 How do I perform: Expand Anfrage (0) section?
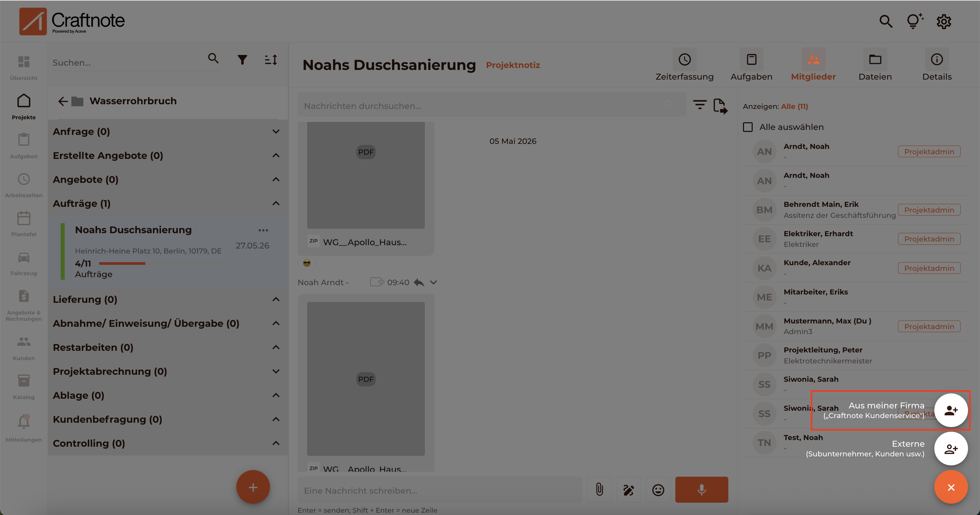(x=276, y=132)
